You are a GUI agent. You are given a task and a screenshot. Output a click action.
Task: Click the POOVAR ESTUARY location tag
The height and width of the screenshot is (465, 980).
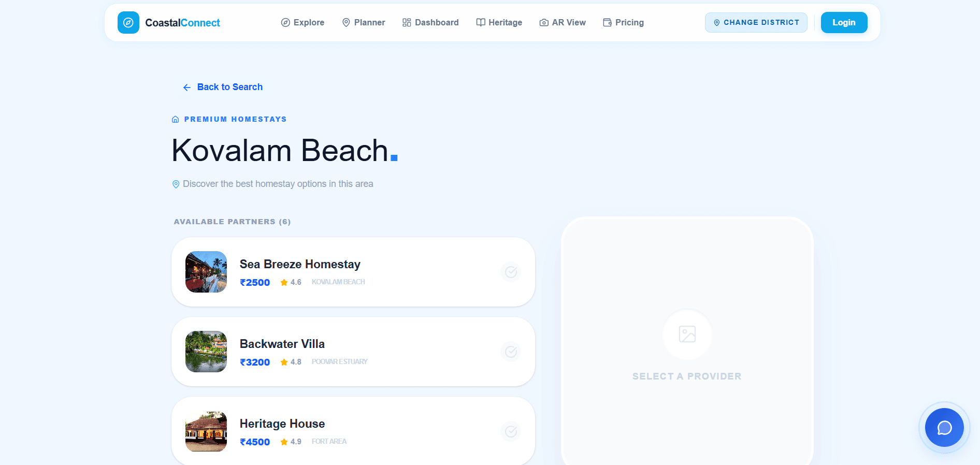click(x=340, y=361)
